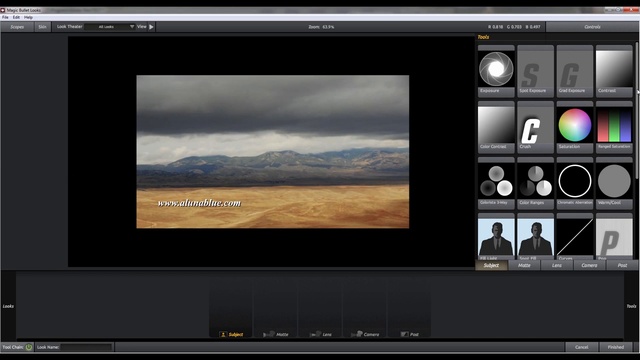Select the Grad Exposure tool

click(575, 71)
